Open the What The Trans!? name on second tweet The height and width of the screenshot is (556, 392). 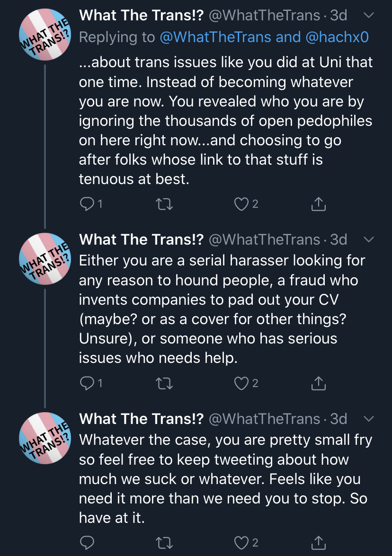pyautogui.click(x=142, y=239)
